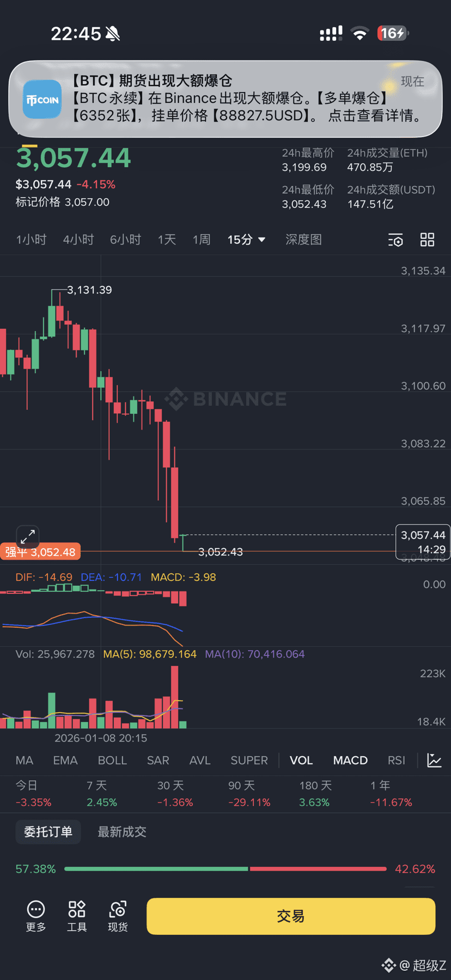This screenshot has height=980, width=451.
Task: Open the 深度图 depth chart tab
Action: tap(303, 240)
